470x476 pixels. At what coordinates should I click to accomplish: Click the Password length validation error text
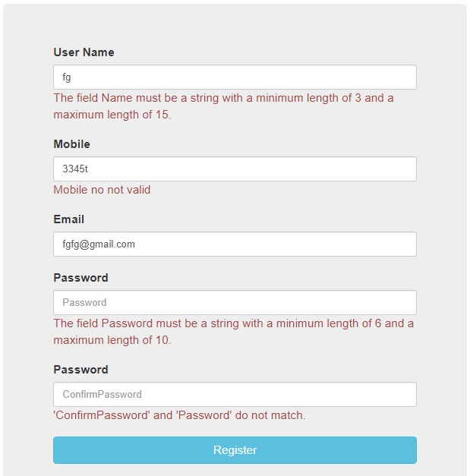pos(233,332)
